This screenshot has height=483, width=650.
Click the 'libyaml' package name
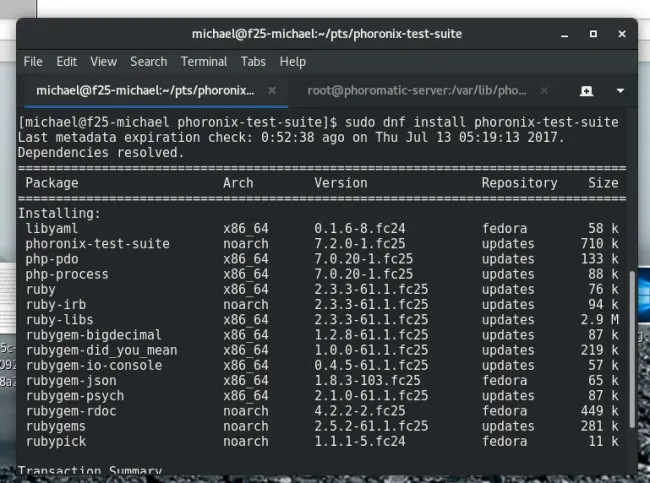tap(51, 228)
